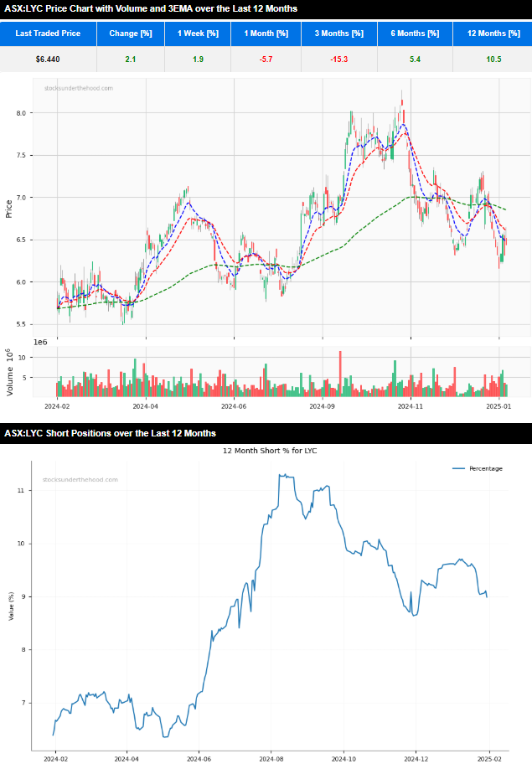Select the '12 Months [%]' header cell
The width and height of the screenshot is (532, 769).
coord(493,34)
